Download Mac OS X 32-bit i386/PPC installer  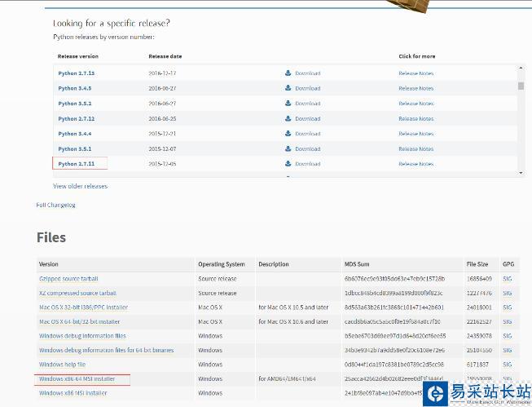[x=83, y=307]
